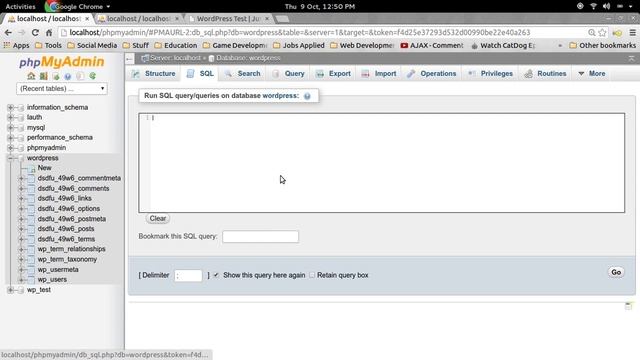Image resolution: width=640 pixels, height=360 pixels.
Task: Expand the lauth database node
Action: point(10,118)
